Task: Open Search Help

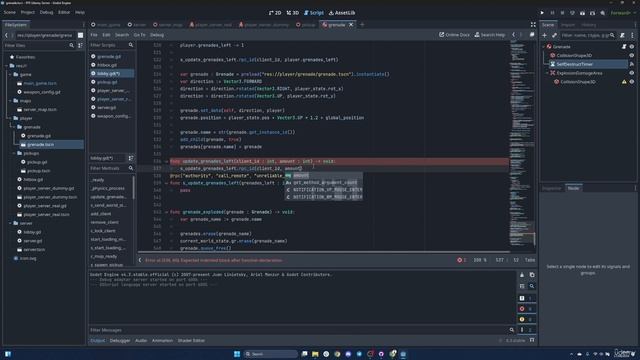Action: tap(490, 35)
